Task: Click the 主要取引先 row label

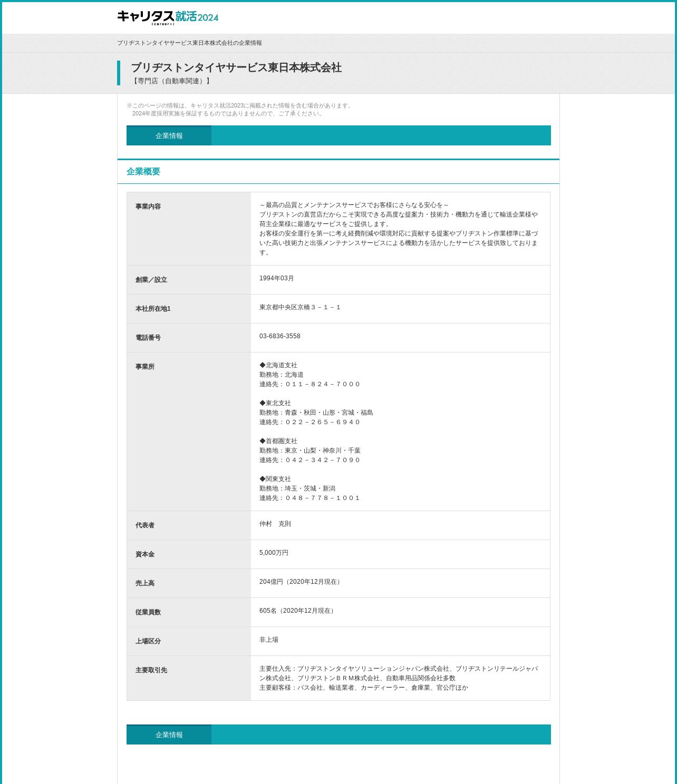Action: [x=151, y=670]
